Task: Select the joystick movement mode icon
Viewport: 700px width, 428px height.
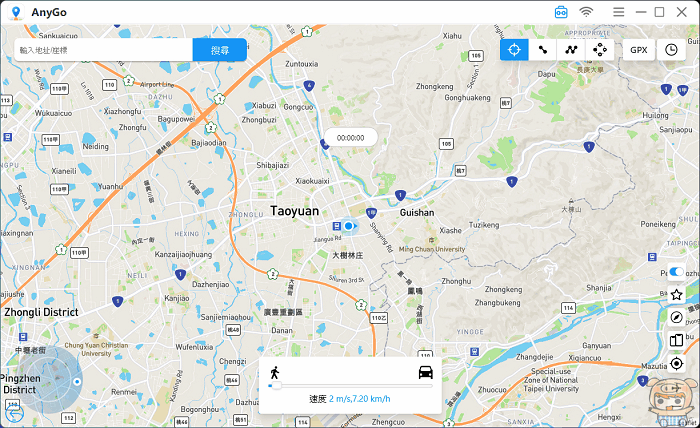Action: pyautogui.click(x=600, y=50)
